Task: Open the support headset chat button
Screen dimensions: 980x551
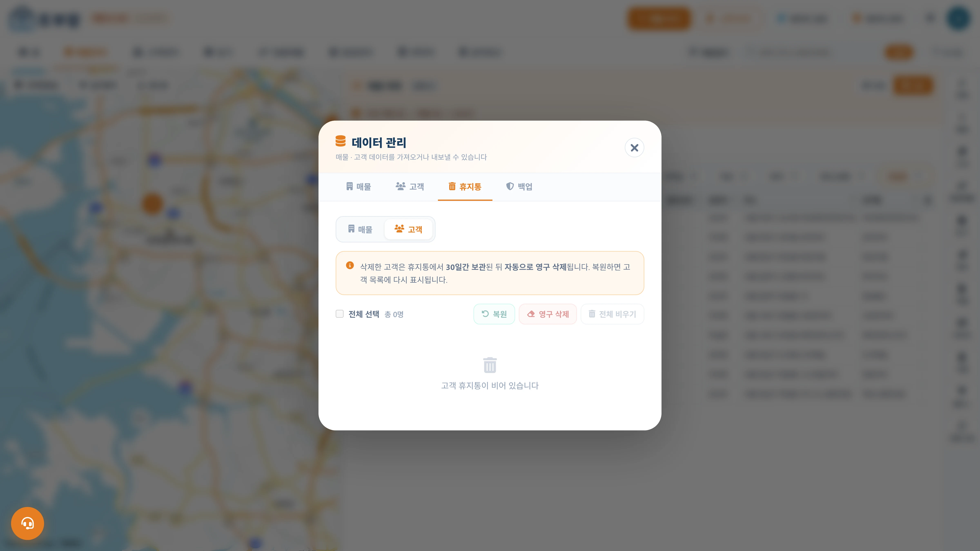Action: click(27, 524)
